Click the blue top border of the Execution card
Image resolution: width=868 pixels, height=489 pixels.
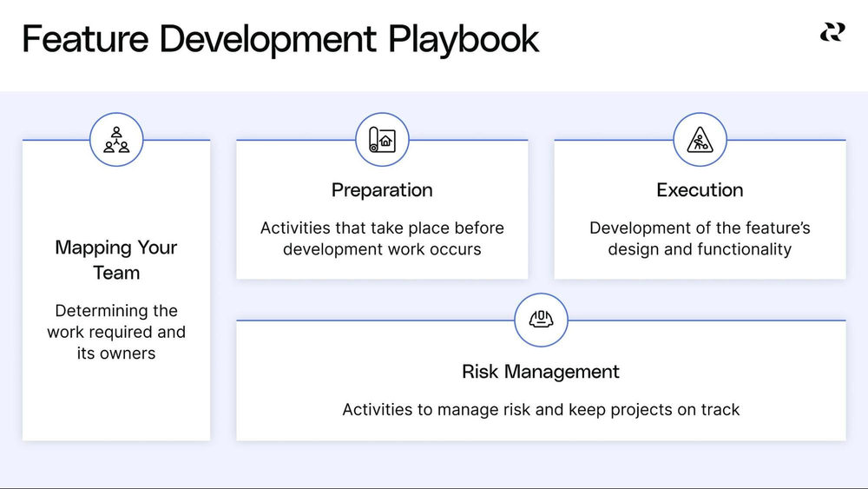click(x=781, y=140)
